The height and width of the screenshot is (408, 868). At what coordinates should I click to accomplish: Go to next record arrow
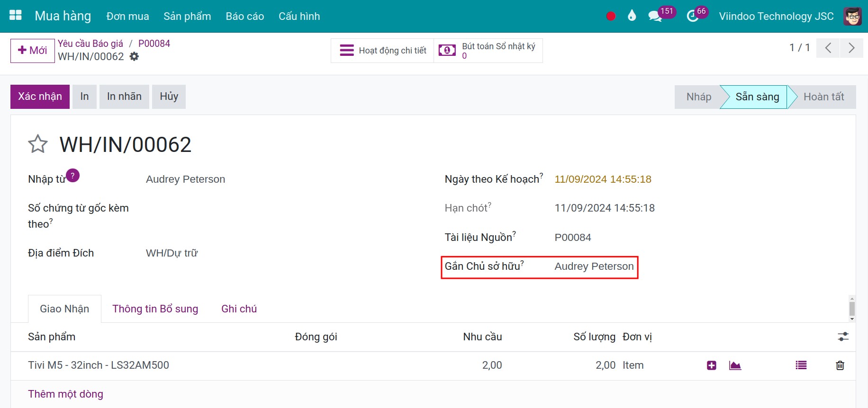[851, 48]
